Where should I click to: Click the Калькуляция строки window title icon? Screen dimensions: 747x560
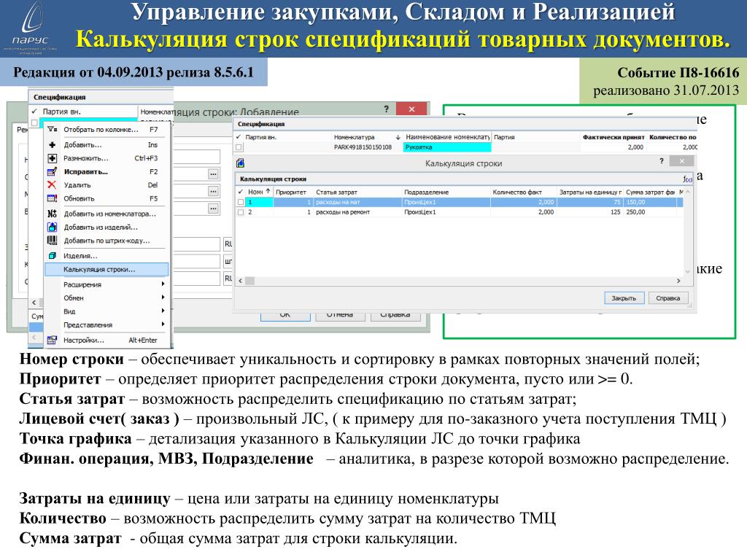click(241, 163)
